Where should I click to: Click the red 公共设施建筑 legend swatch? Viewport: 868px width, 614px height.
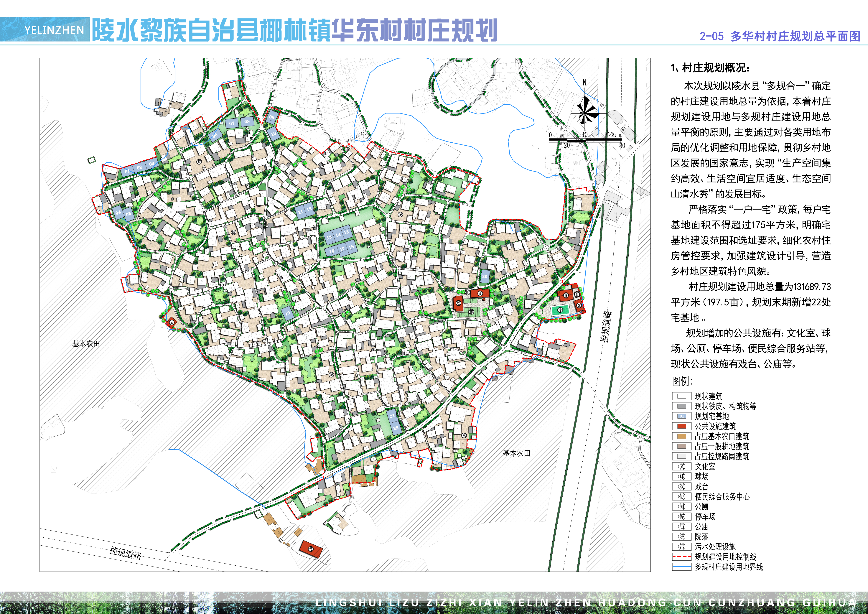coord(682,426)
